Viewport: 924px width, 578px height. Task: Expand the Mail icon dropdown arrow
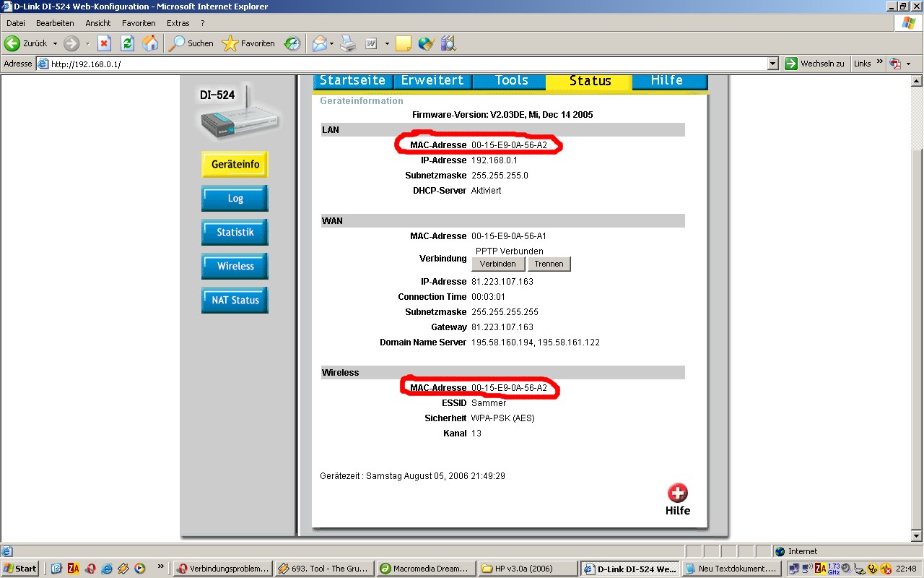333,44
